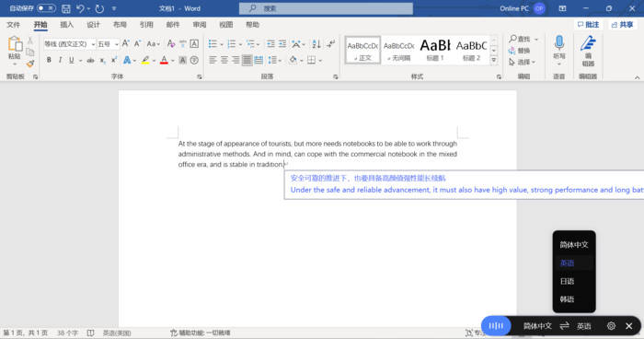Viewport: 644px width, 339px height.
Task: Click the Align Left icon
Action: [213, 60]
